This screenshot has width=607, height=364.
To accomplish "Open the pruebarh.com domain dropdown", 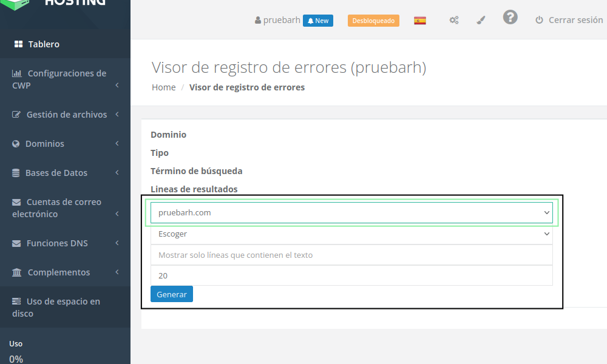I will click(x=351, y=213).
